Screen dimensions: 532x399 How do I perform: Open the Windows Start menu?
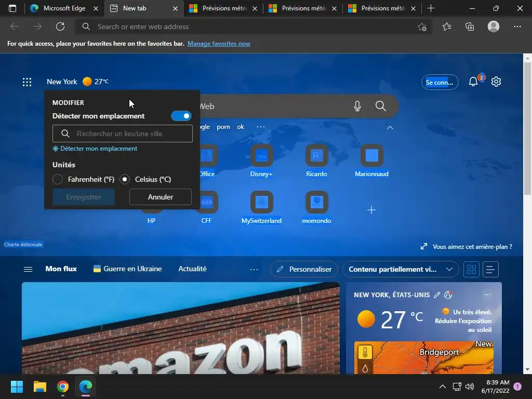17,387
